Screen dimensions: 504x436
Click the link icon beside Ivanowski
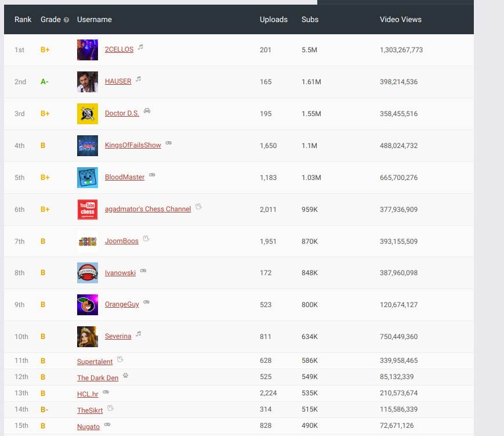[x=144, y=269]
